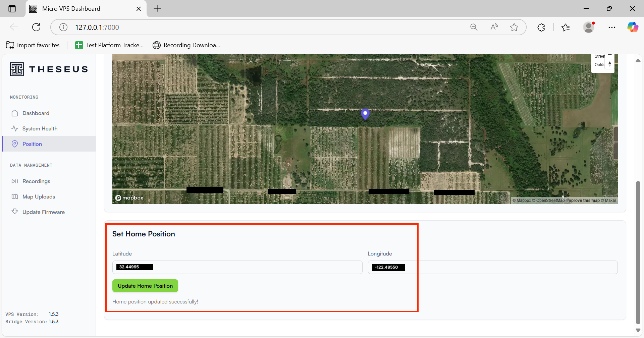644x338 pixels.
Task: Reset map bearing with compass control
Action: pyautogui.click(x=609, y=64)
